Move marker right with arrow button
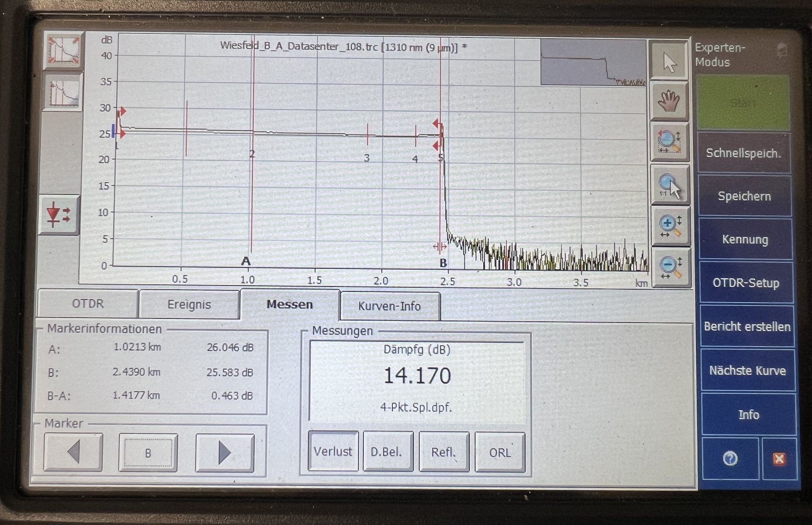Screen dimensions: 812x525 (x=225, y=453)
